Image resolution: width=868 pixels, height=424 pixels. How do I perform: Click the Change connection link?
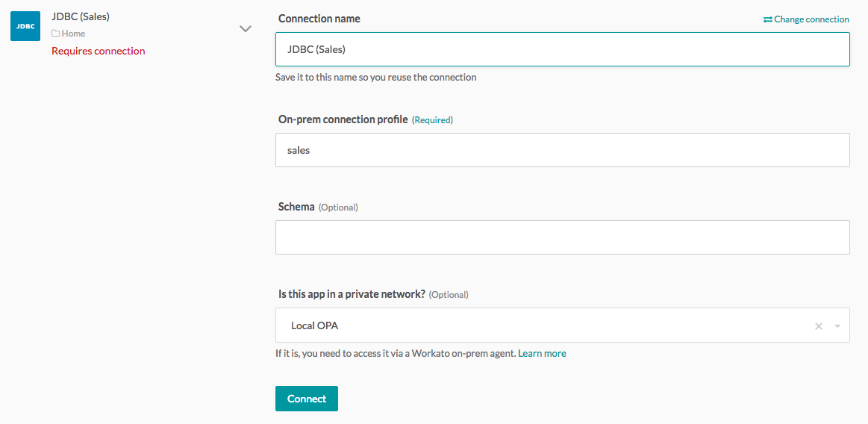click(x=811, y=19)
